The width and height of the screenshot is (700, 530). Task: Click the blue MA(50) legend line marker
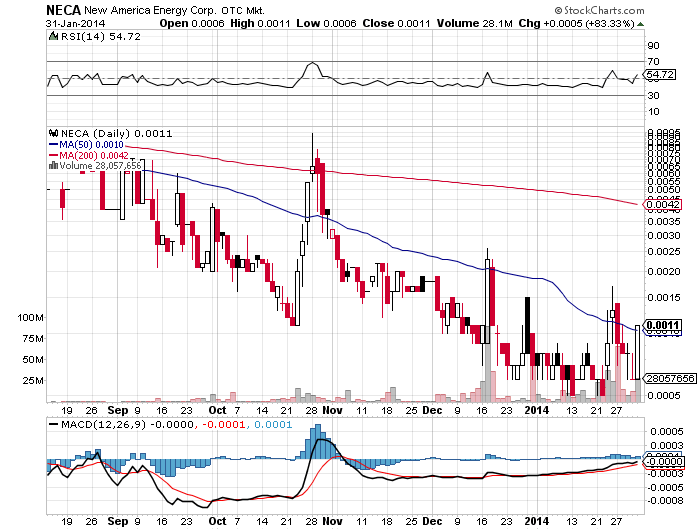click(53, 145)
